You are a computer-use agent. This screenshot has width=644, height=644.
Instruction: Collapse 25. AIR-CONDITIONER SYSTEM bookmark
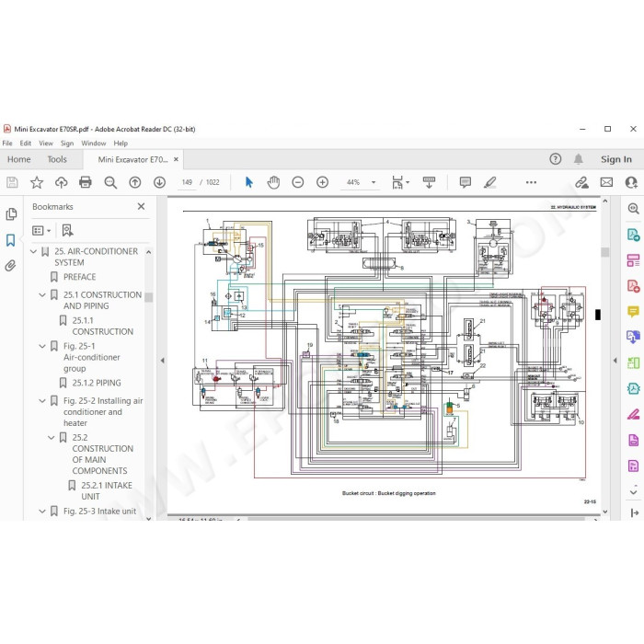tap(34, 251)
